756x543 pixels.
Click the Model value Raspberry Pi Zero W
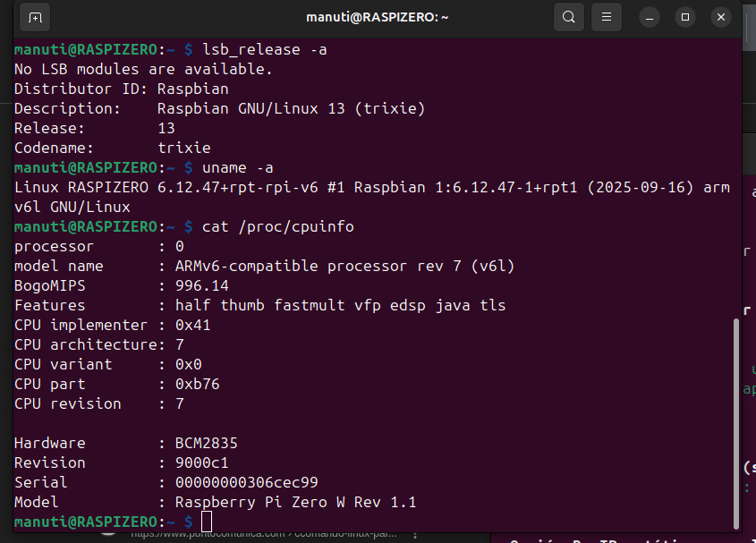(x=295, y=502)
